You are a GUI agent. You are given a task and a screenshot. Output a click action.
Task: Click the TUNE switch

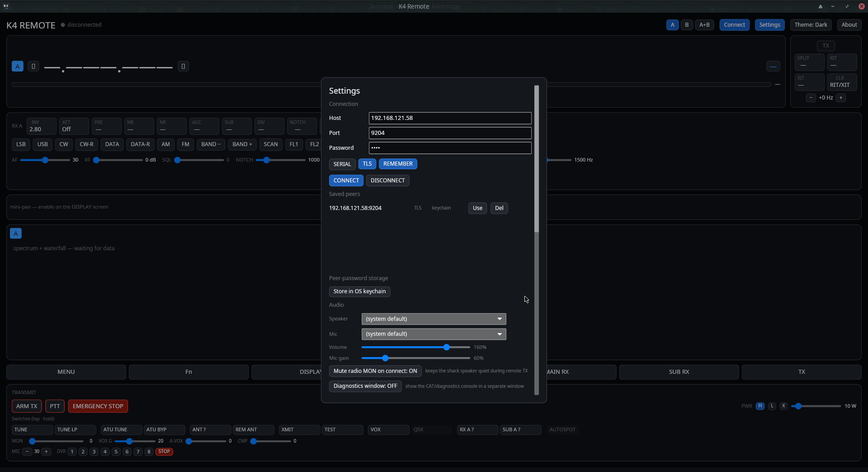click(x=32, y=430)
